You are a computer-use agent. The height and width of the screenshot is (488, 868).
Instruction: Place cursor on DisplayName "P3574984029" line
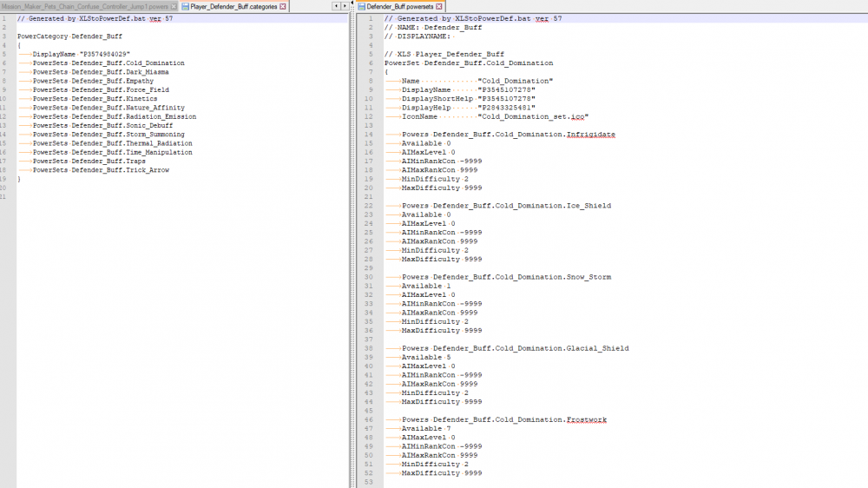coord(81,54)
